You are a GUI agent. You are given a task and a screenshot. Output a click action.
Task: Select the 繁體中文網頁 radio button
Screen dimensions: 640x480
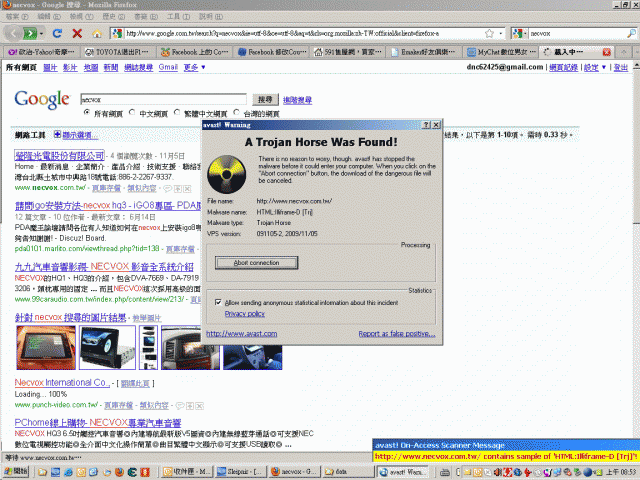point(177,112)
